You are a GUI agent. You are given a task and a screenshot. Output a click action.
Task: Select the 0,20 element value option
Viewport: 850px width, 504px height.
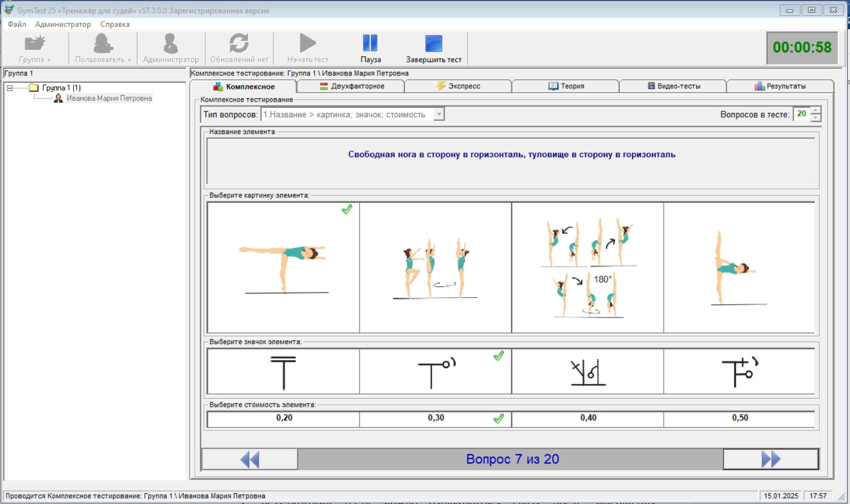pyautogui.click(x=284, y=418)
